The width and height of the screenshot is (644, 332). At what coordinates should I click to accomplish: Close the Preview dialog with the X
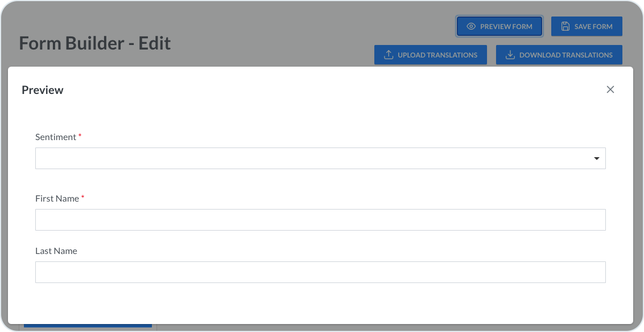[x=610, y=89]
